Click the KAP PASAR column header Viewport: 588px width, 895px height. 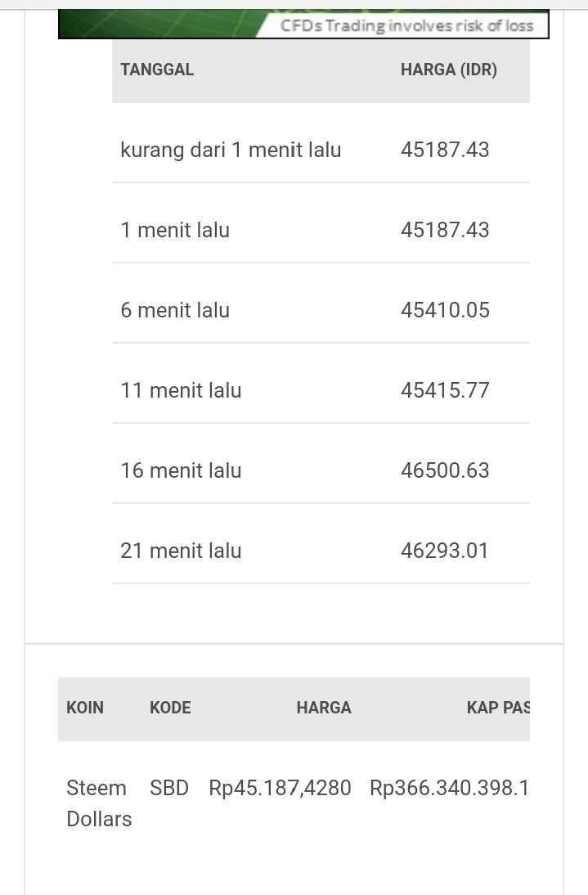(x=498, y=708)
